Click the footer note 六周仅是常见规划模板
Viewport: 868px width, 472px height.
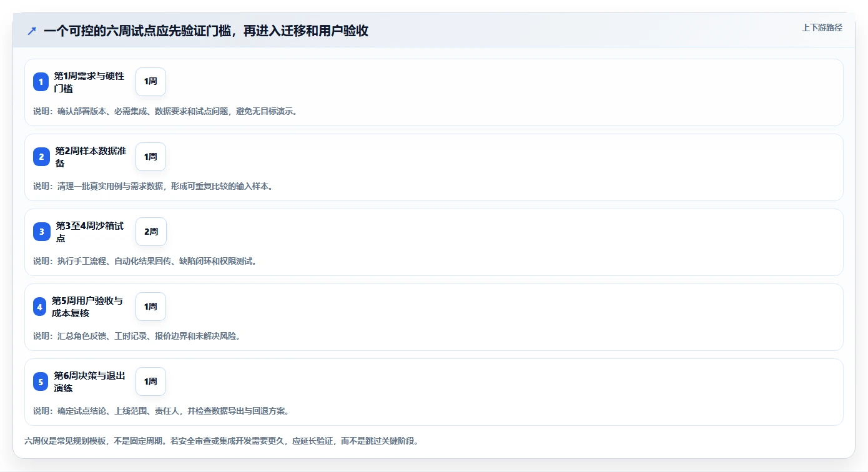tap(221, 441)
